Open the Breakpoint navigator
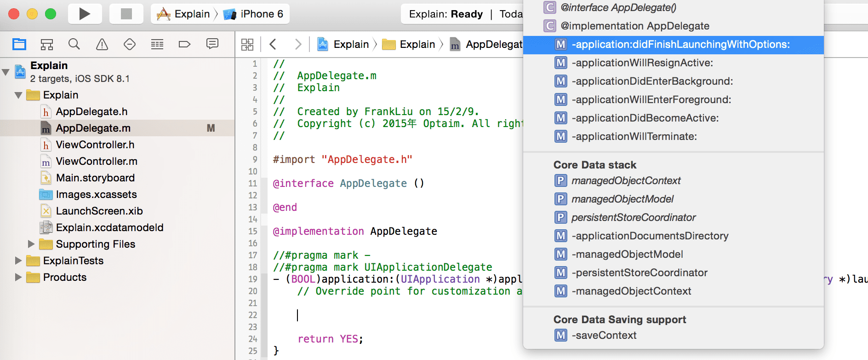This screenshot has width=868, height=360. click(x=184, y=44)
